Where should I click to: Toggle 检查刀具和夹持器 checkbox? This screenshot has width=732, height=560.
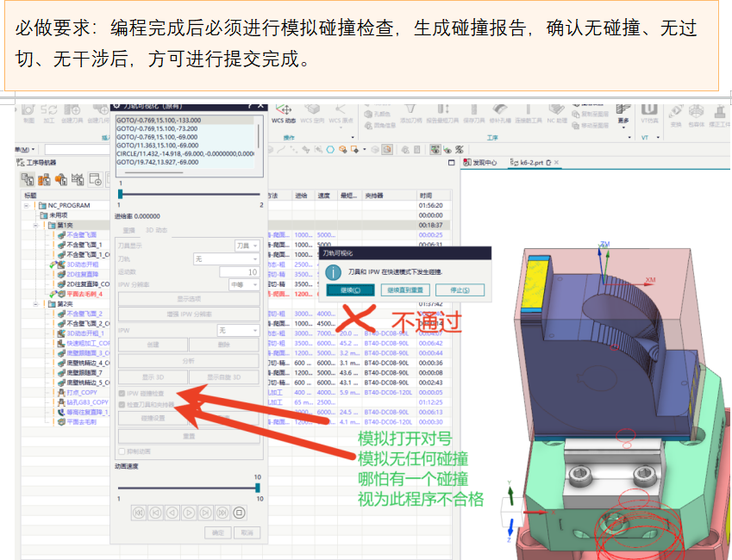click(x=122, y=405)
